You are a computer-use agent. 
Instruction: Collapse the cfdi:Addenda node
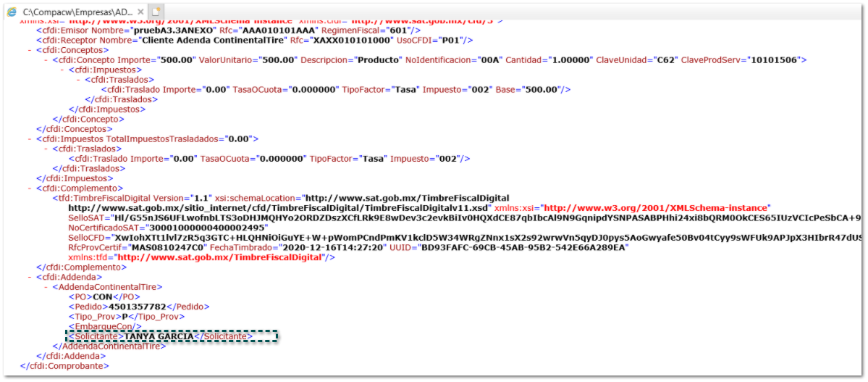(30, 277)
